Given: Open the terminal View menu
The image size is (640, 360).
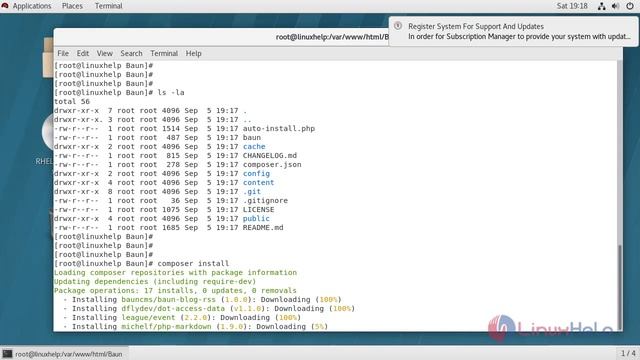Looking at the screenshot, I should click(x=104, y=53).
